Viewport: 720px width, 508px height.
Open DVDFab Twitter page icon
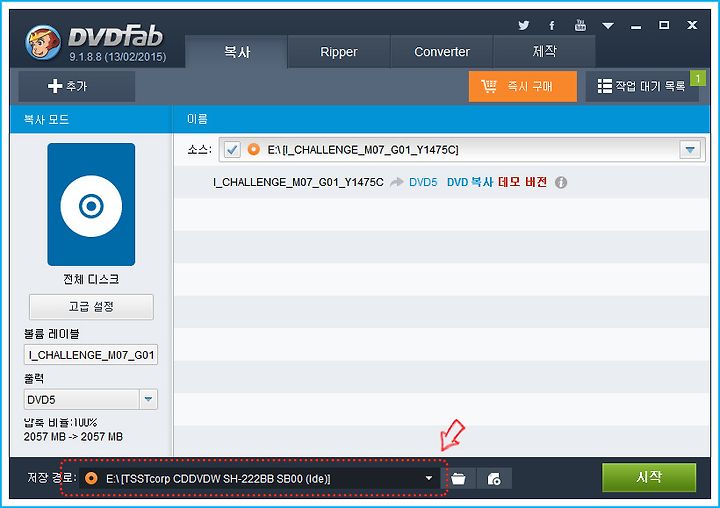[x=523, y=25]
